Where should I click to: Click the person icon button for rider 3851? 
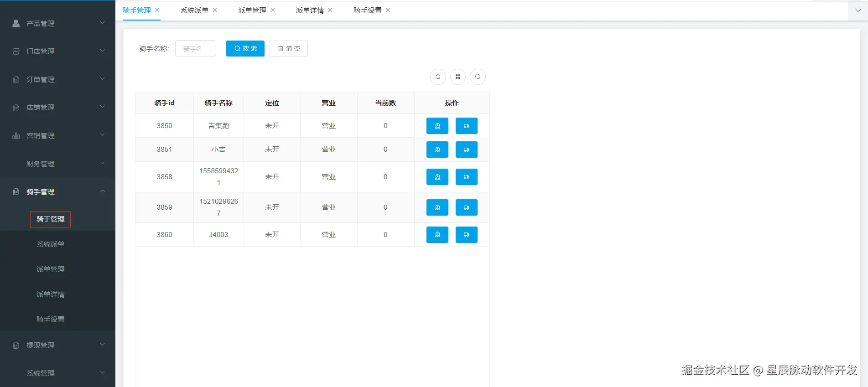pyautogui.click(x=437, y=150)
